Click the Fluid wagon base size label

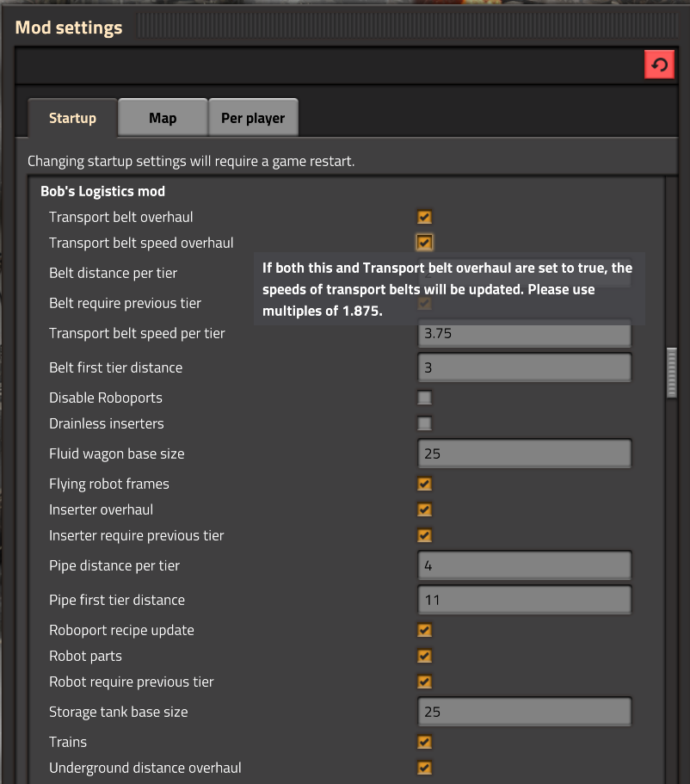click(116, 454)
